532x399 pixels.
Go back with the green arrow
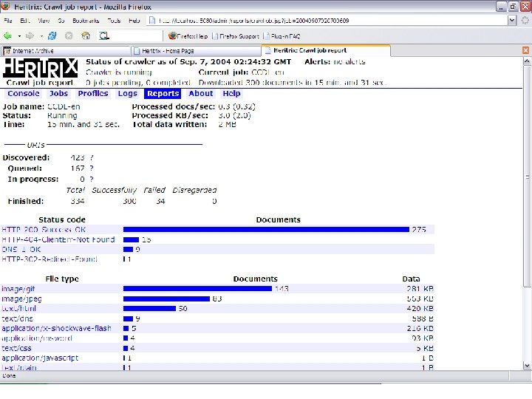point(7,35)
